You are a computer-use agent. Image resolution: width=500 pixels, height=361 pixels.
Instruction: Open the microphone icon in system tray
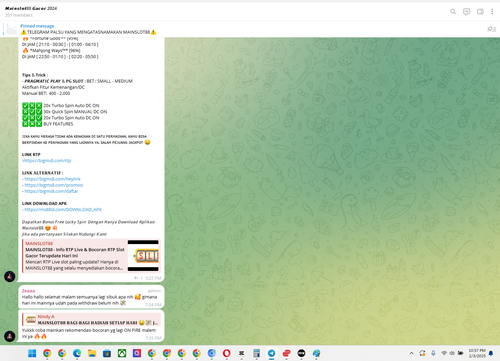click(x=433, y=353)
